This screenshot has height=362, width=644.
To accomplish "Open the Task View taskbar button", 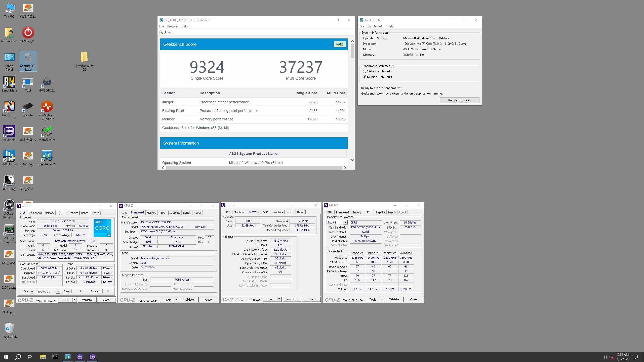I will coord(30,357).
